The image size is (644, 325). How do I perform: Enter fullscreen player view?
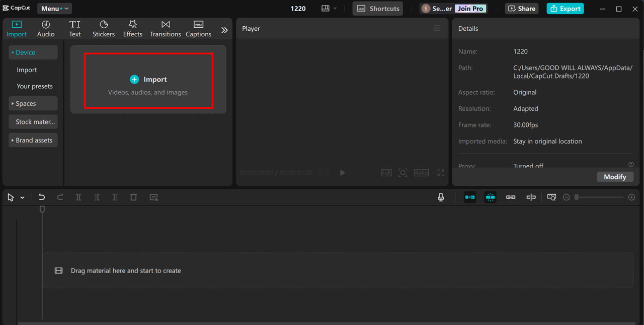tap(441, 173)
